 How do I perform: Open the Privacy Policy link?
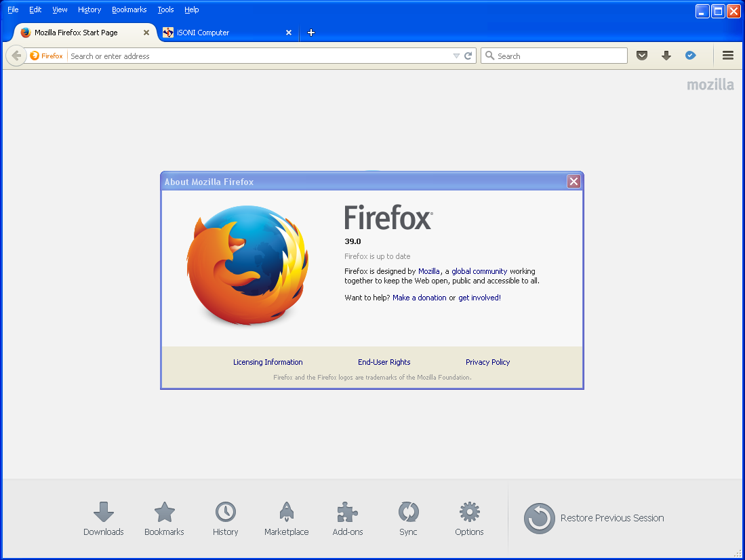(x=487, y=362)
